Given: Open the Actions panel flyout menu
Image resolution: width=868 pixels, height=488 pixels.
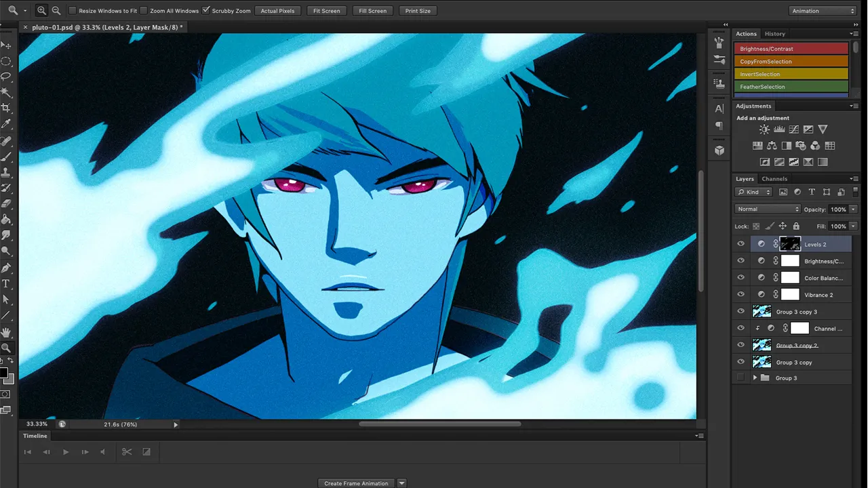Looking at the screenshot, I should (x=854, y=34).
